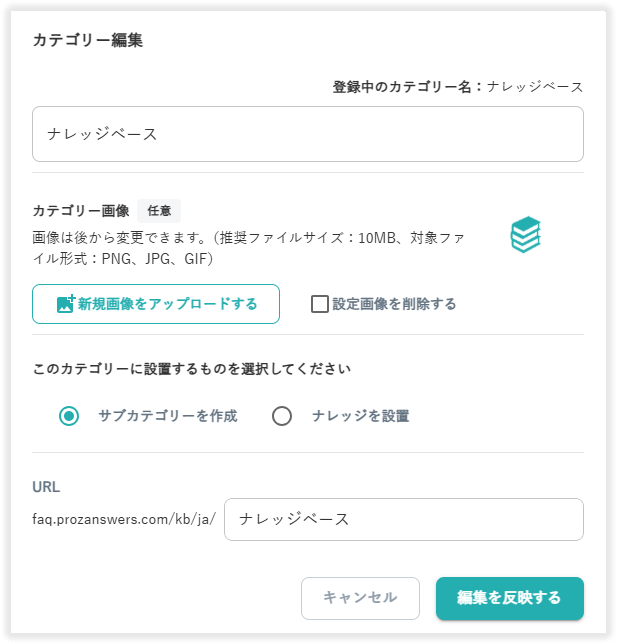Click the サブカテゴリーを作成 label text
The height and width of the screenshot is (644, 617).
pyautogui.click(x=168, y=416)
